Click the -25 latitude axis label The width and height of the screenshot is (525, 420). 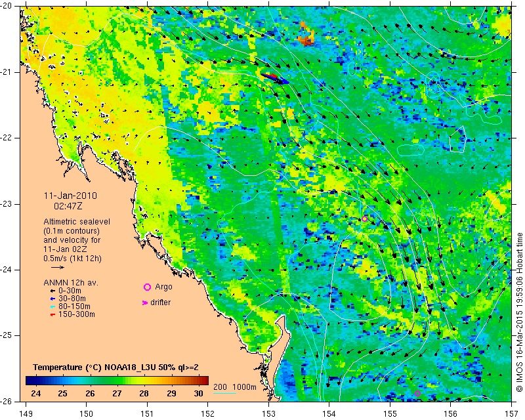(6, 335)
